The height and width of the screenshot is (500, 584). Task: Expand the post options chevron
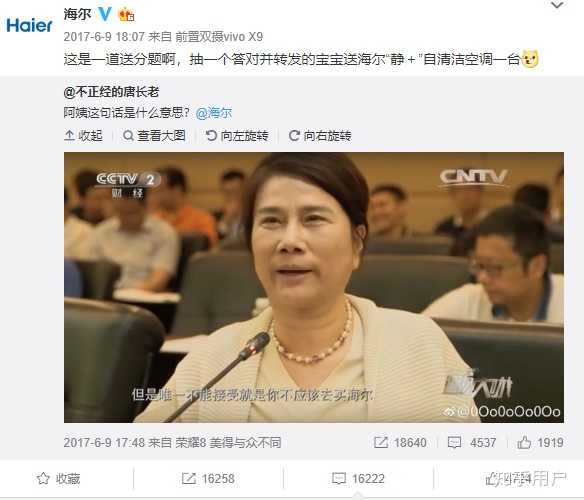pos(557,5)
